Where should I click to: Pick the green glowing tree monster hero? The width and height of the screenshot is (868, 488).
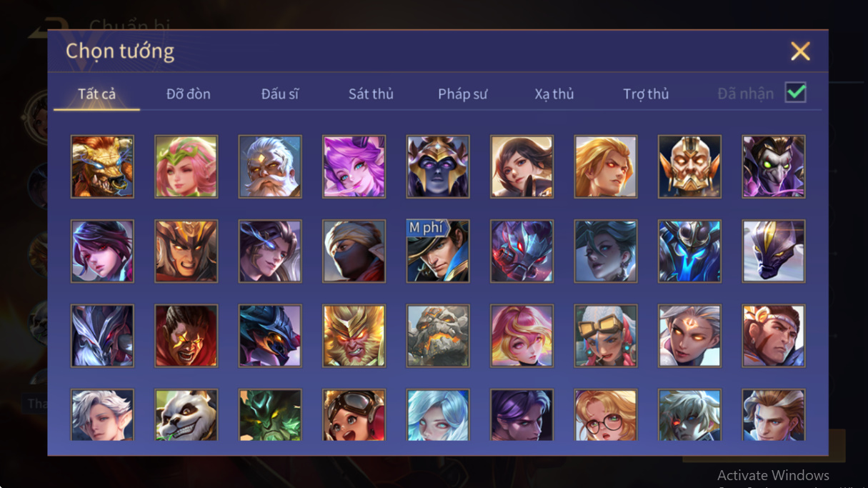[270, 415]
